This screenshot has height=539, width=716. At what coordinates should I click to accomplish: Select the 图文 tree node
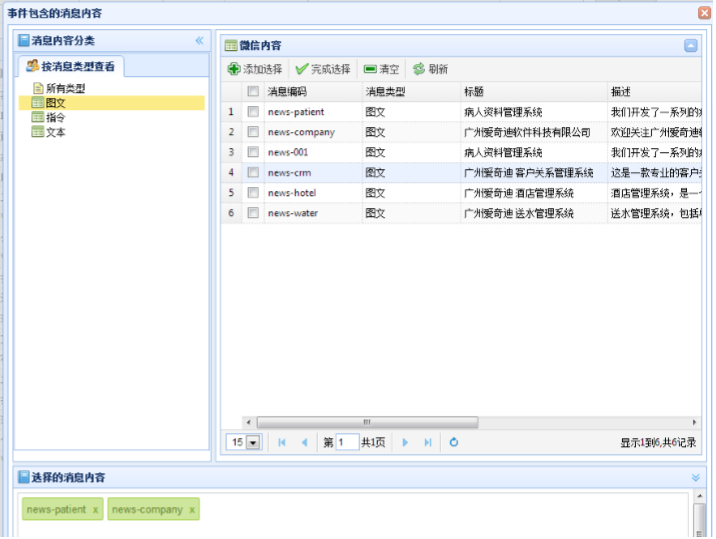(111, 103)
